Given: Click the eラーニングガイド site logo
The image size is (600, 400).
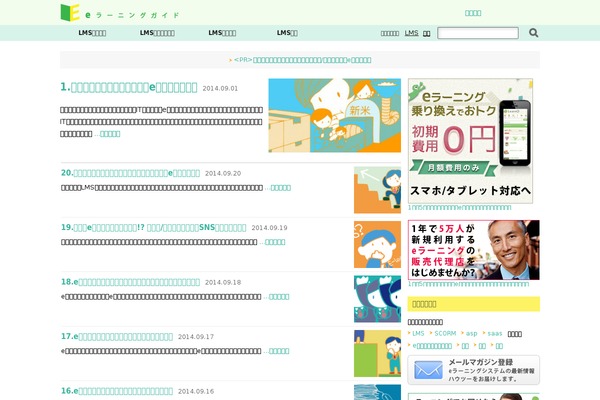Looking at the screenshot, I should (120, 13).
